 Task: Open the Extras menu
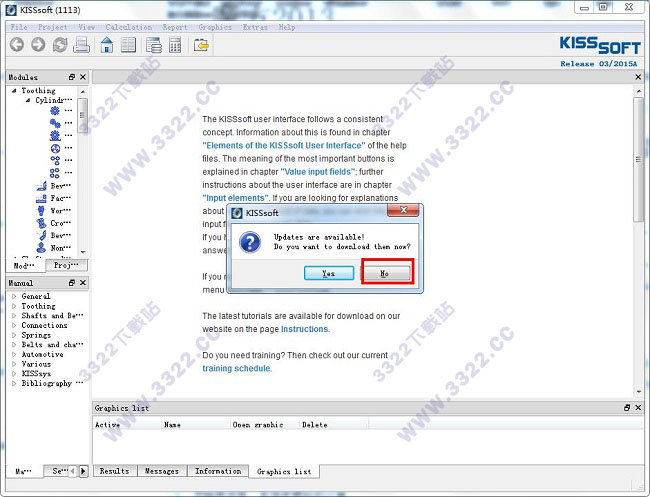click(255, 27)
